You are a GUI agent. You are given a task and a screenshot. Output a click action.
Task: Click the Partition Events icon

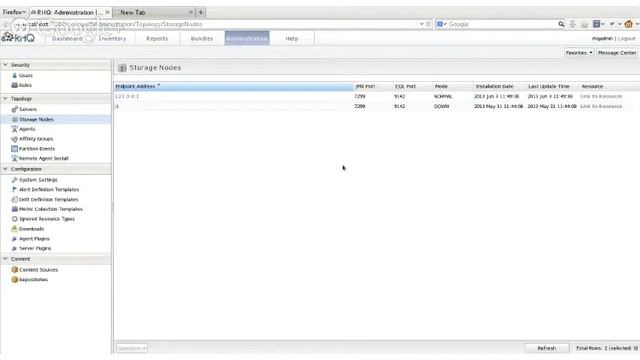click(x=14, y=149)
